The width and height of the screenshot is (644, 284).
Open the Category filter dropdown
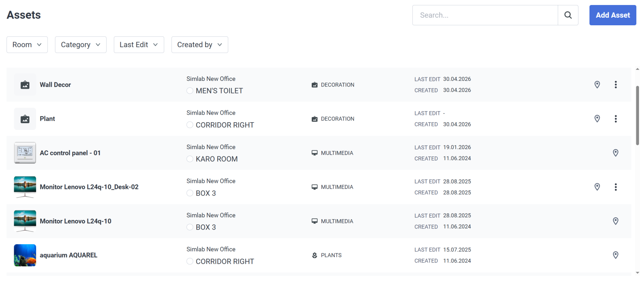80,45
